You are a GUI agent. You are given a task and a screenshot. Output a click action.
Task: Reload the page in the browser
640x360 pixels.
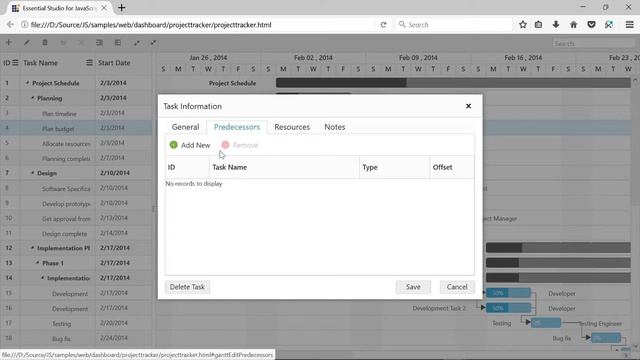pyautogui.click(x=383, y=24)
